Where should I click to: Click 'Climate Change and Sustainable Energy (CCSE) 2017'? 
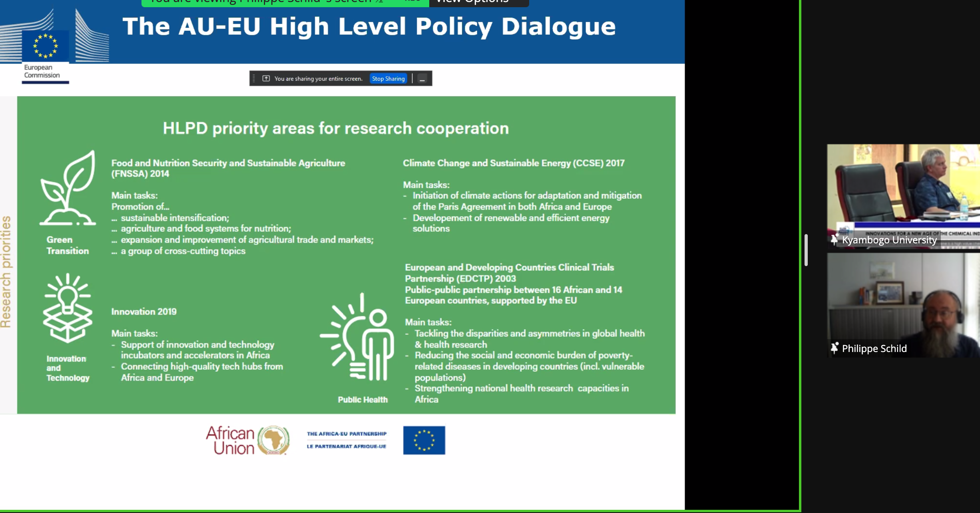pos(514,163)
